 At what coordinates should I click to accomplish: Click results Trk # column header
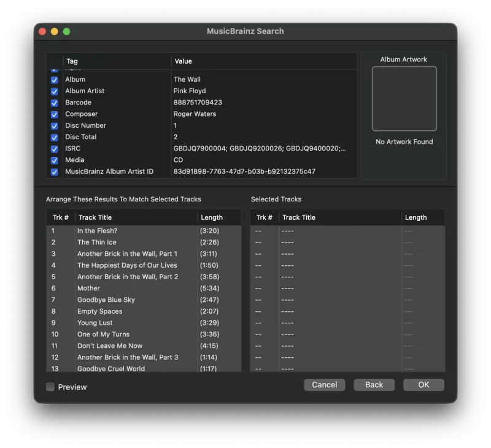61,217
